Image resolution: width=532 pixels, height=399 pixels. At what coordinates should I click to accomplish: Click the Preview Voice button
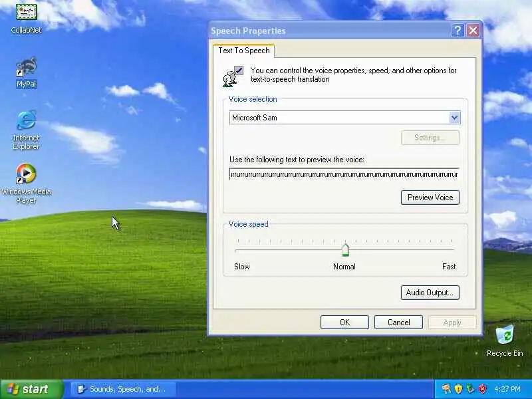430,198
